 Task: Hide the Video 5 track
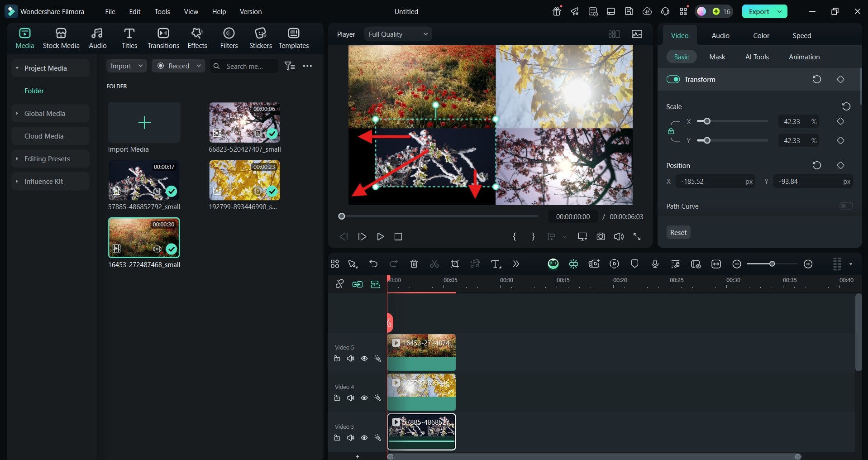click(x=364, y=359)
